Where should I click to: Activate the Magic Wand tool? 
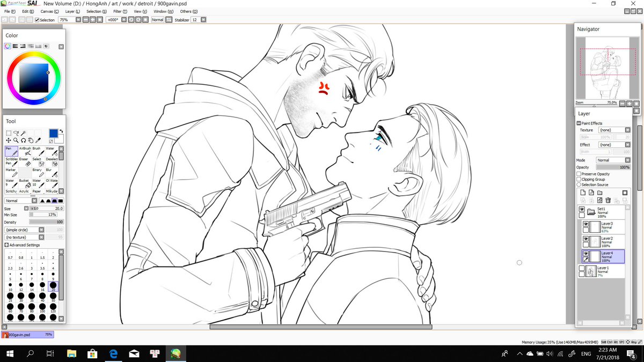[24, 132]
